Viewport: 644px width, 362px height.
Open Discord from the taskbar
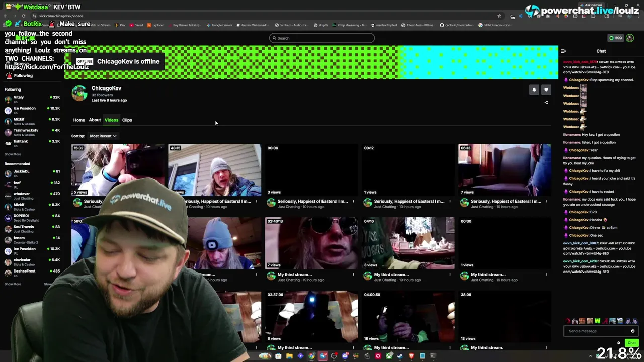[345, 356]
